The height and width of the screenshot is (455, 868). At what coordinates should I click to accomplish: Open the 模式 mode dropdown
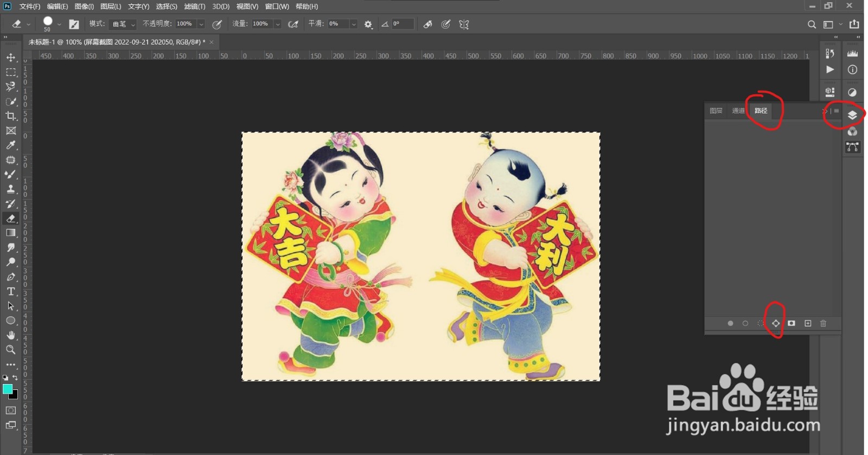123,24
